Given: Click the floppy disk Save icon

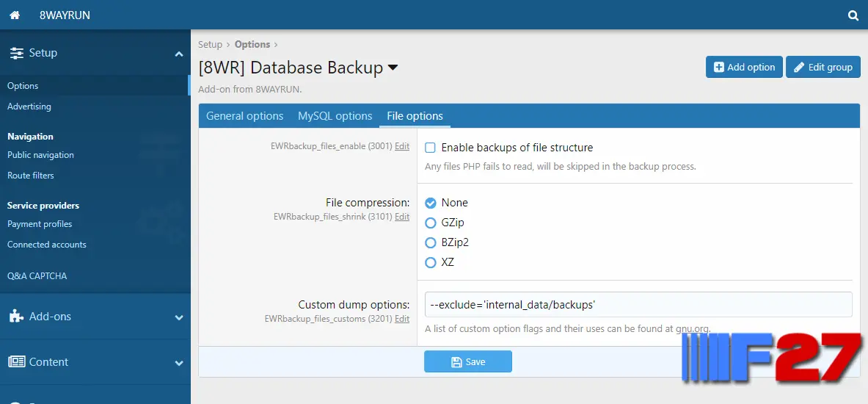Looking at the screenshot, I should pos(456,362).
